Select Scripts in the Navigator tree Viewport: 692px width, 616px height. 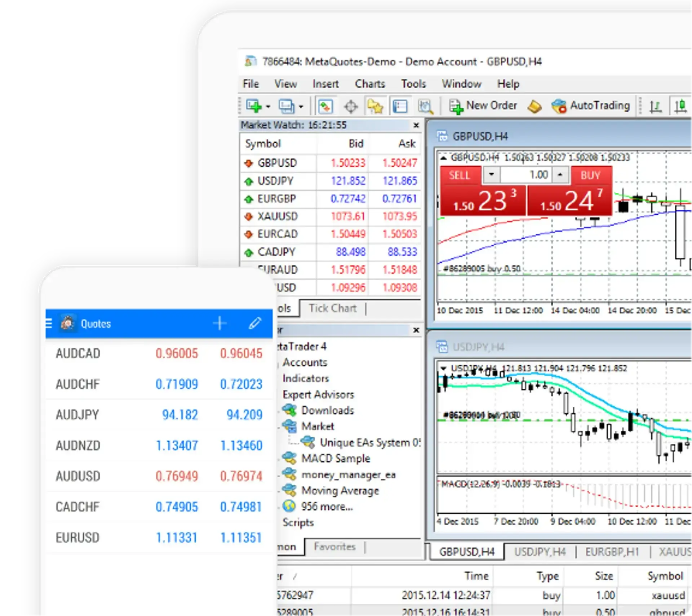[x=298, y=522]
